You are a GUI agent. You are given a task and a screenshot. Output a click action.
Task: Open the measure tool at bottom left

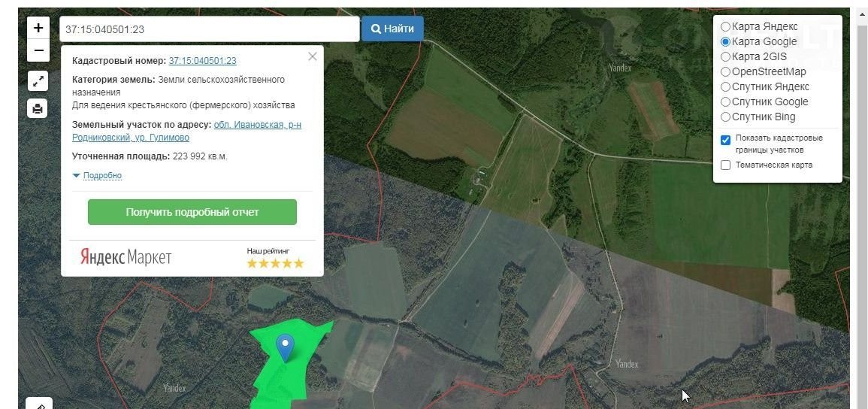pyautogui.click(x=39, y=404)
